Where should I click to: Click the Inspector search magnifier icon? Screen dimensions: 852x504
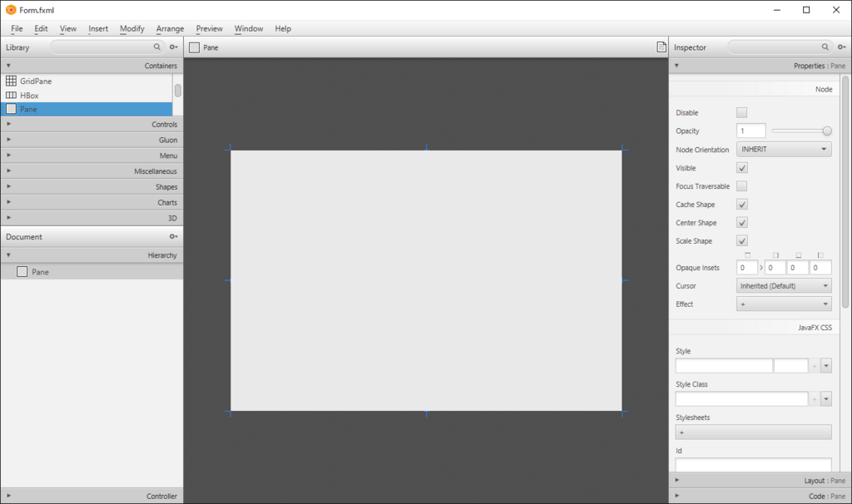tap(825, 47)
